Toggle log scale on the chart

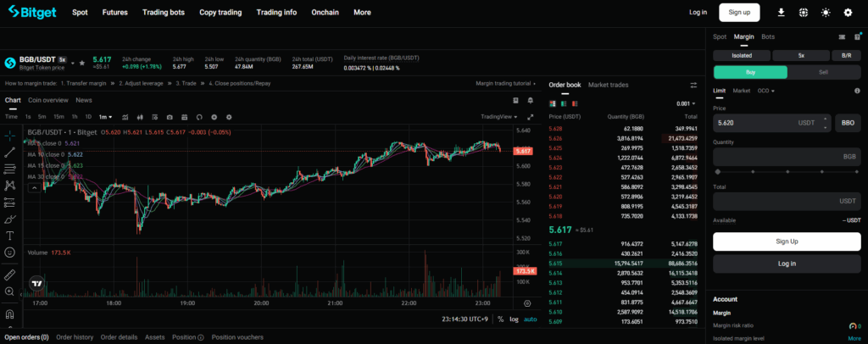[x=514, y=319]
